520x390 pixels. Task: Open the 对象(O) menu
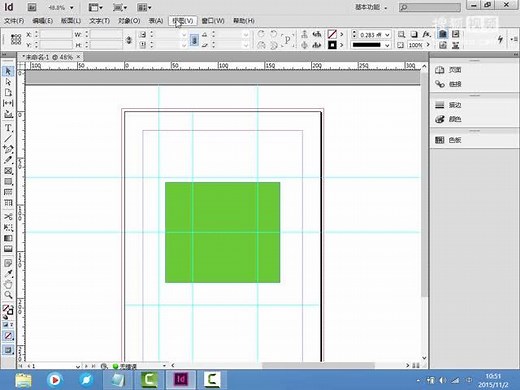click(129, 21)
